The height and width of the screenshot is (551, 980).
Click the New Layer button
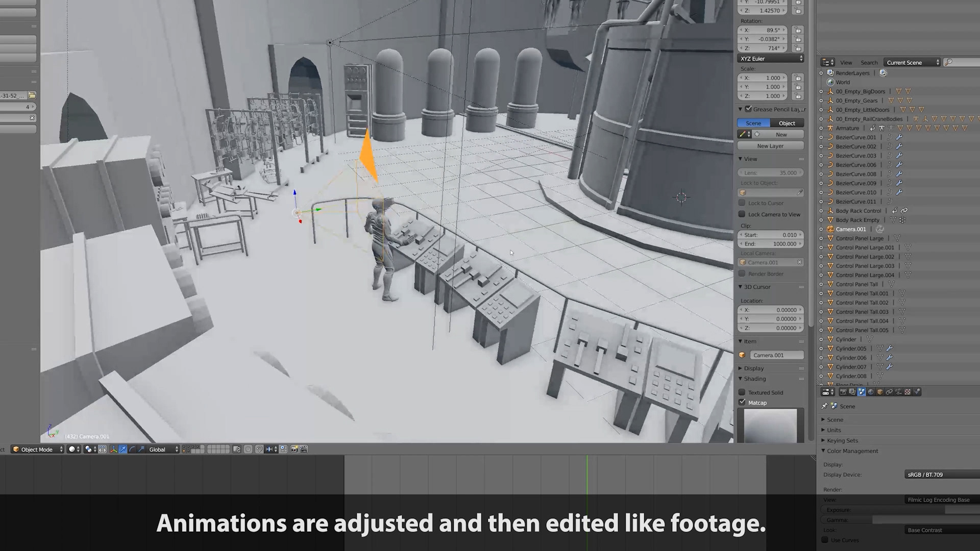[x=771, y=146]
